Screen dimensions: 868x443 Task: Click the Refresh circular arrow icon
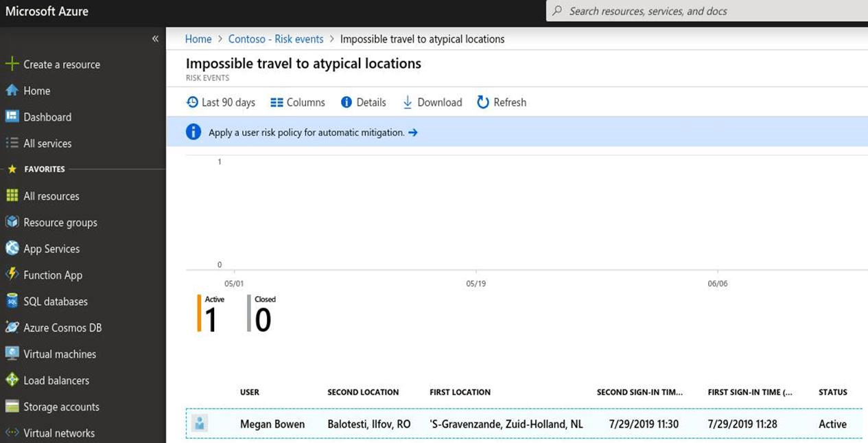[483, 102]
